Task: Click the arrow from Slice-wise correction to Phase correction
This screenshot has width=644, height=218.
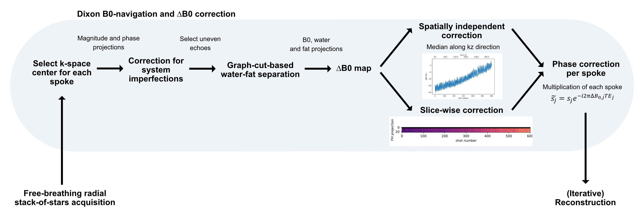Action: pos(527,91)
